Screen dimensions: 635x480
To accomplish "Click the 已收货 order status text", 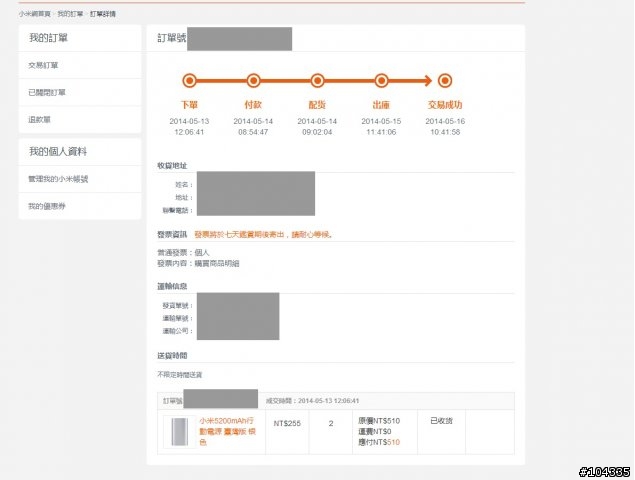I will (x=441, y=421).
